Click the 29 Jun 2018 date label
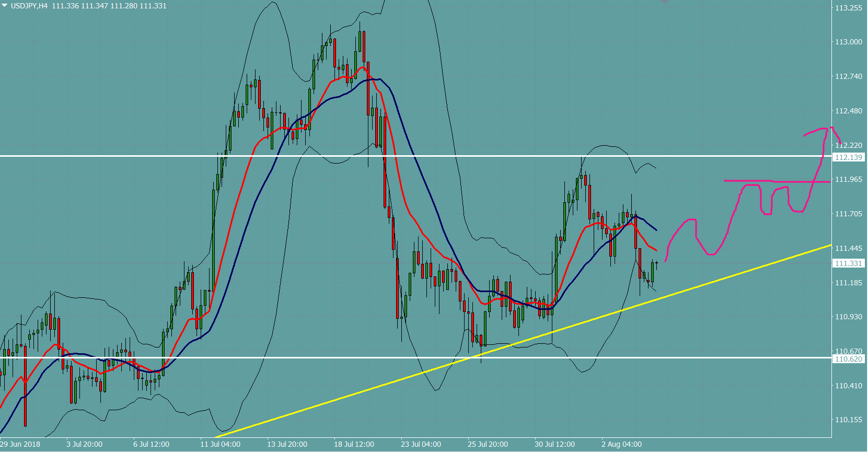Image resolution: width=868 pixels, height=452 pixels. pos(20,444)
